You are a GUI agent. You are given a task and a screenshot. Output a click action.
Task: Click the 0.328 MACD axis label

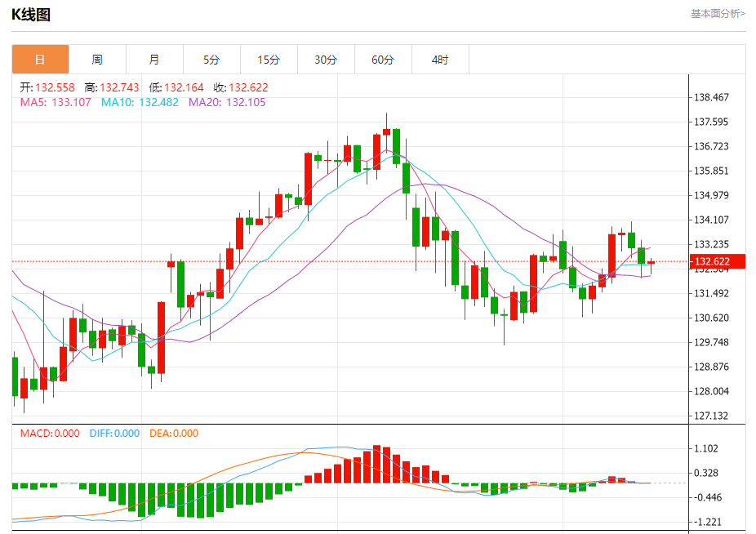coord(706,474)
